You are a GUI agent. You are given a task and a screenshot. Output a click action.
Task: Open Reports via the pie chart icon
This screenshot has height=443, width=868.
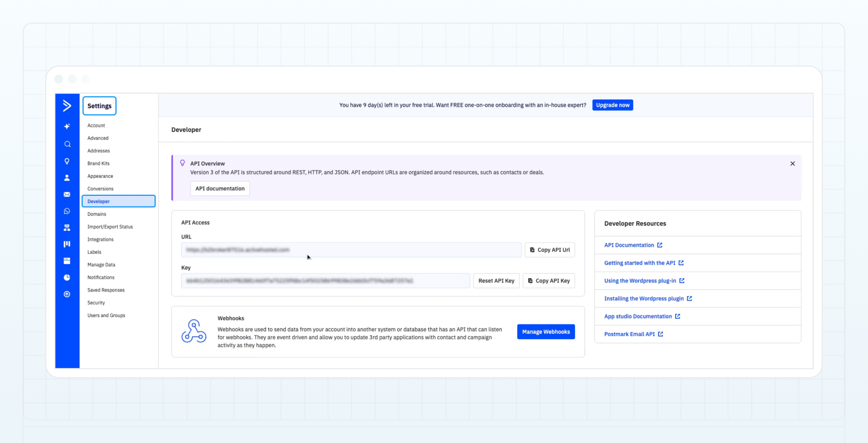[x=67, y=277]
